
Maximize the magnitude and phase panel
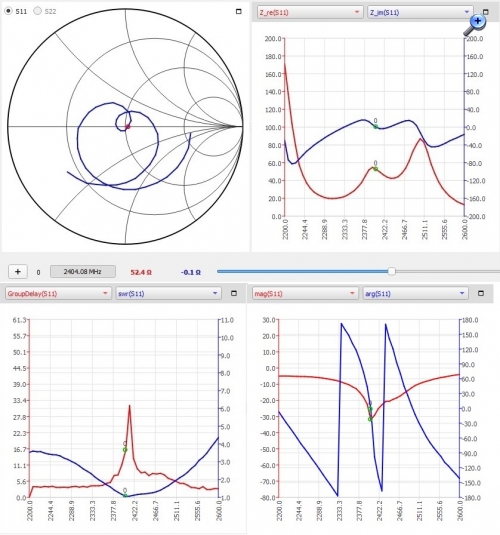coord(481,293)
